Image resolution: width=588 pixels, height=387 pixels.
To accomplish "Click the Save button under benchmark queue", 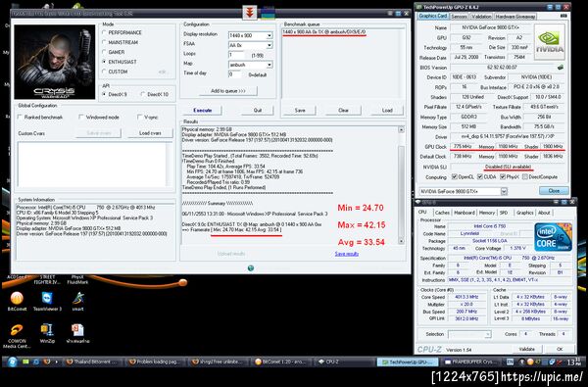I will [x=300, y=111].
